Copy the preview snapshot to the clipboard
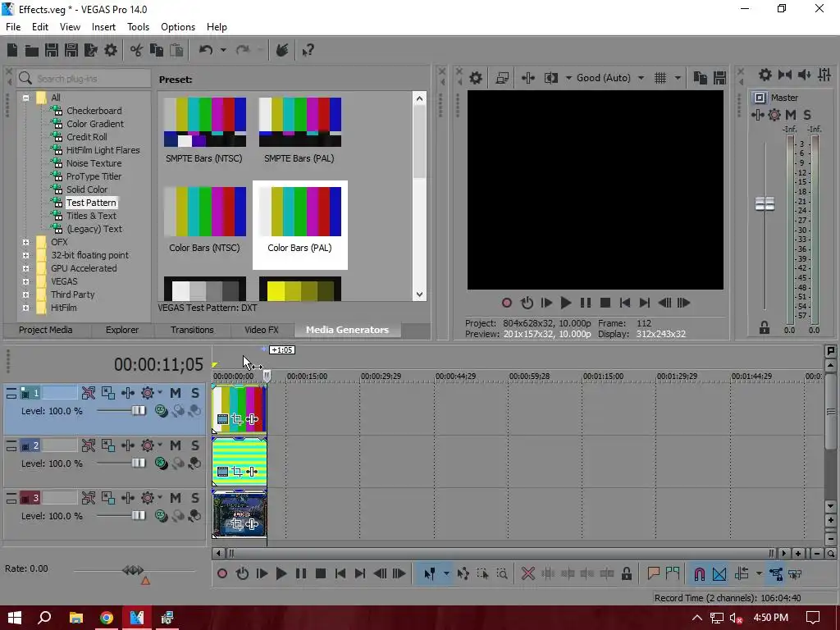 [x=701, y=78]
